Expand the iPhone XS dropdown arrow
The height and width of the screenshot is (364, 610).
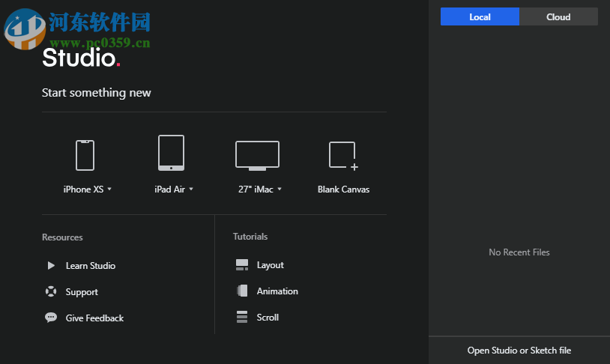109,189
